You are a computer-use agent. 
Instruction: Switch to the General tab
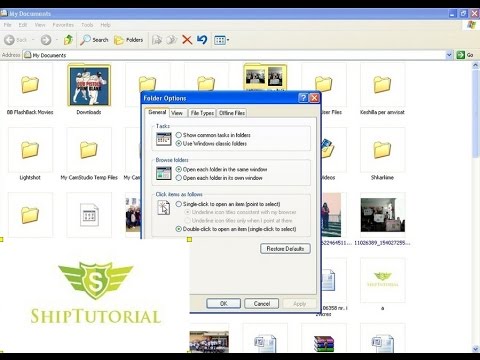point(157,112)
